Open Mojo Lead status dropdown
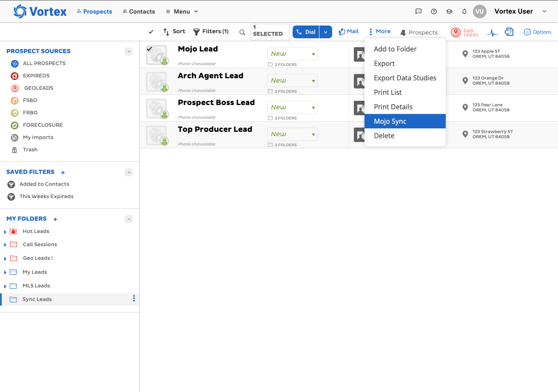The image size is (558, 392). pos(292,54)
